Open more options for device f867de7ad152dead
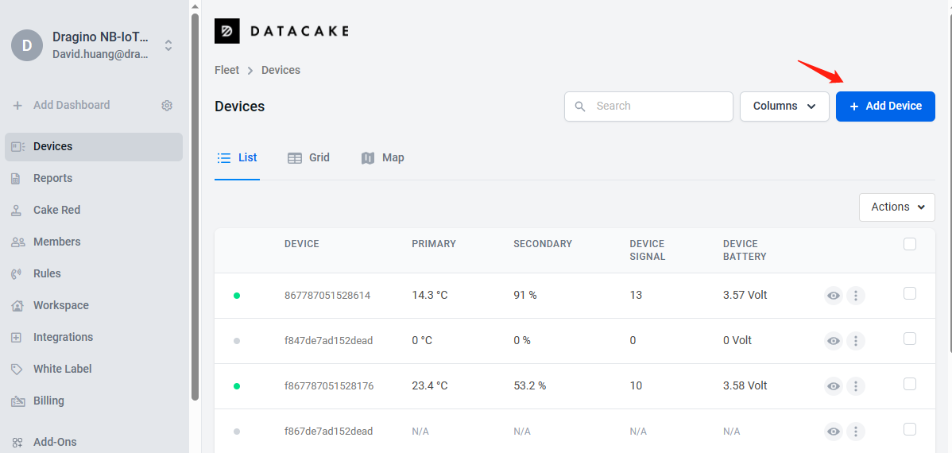This screenshot has width=952, height=453. coord(855,431)
